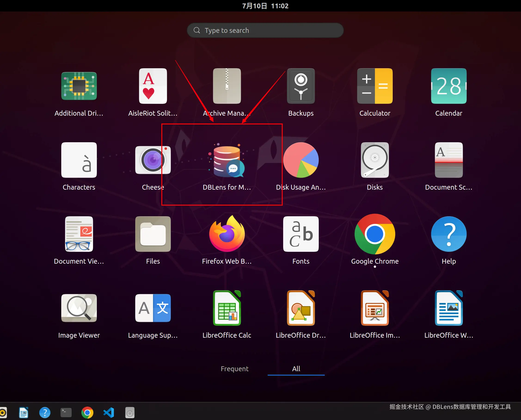The width and height of the screenshot is (521, 420).
Task: Open Visual Studio Code from dock
Action: [109, 413]
